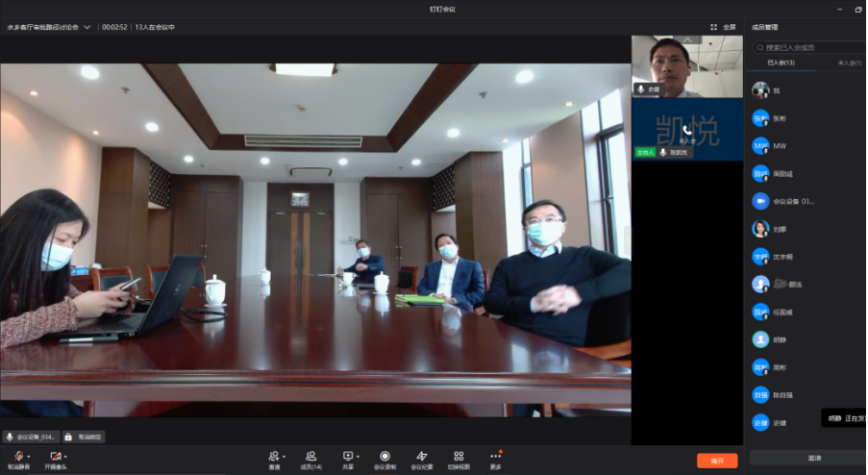Image resolution: width=868 pixels, height=475 pixels.
Task: Enter 全屏 fullscreen mode
Action: click(723, 27)
